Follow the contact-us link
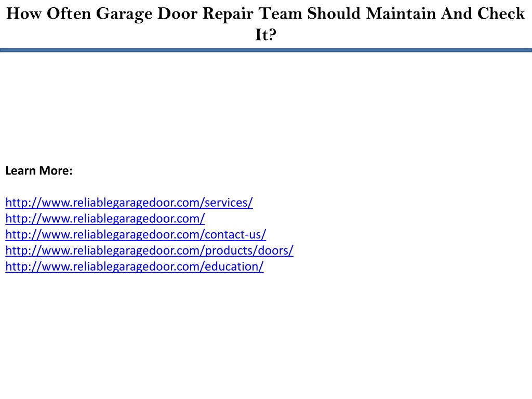Screen dimensions: 532x399 tap(136, 234)
